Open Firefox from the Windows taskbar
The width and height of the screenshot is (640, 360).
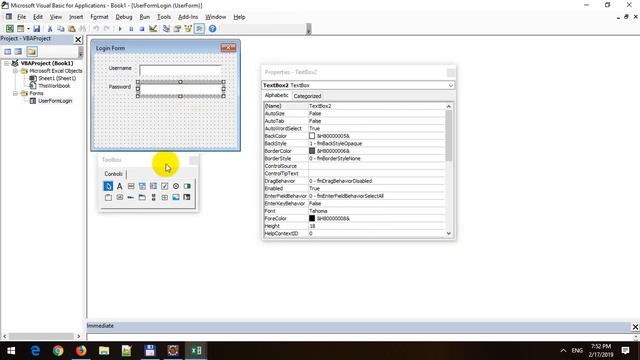point(81,351)
